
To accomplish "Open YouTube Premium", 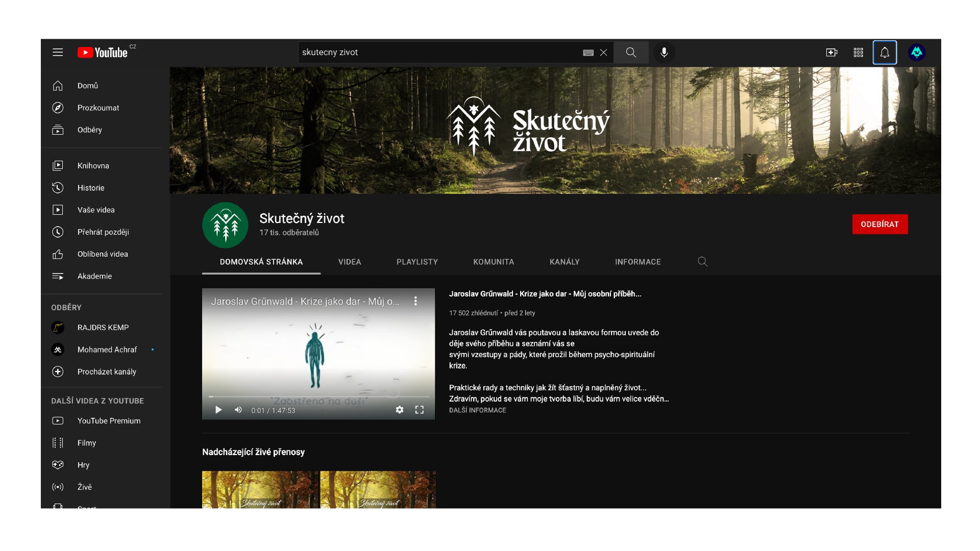I will (x=102, y=421).
